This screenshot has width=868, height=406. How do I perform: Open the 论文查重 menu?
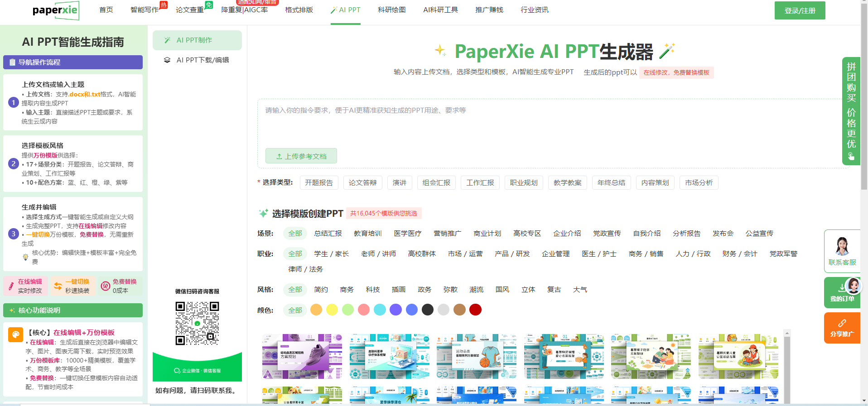pyautogui.click(x=190, y=10)
